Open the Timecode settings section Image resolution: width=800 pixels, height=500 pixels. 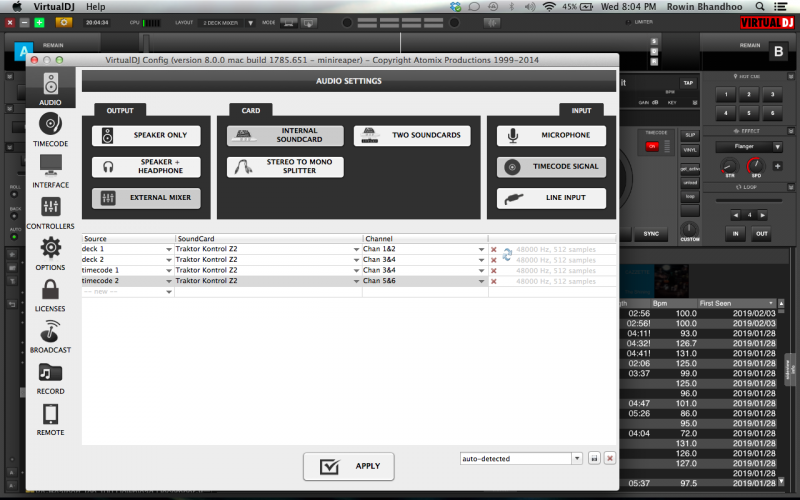pos(50,129)
